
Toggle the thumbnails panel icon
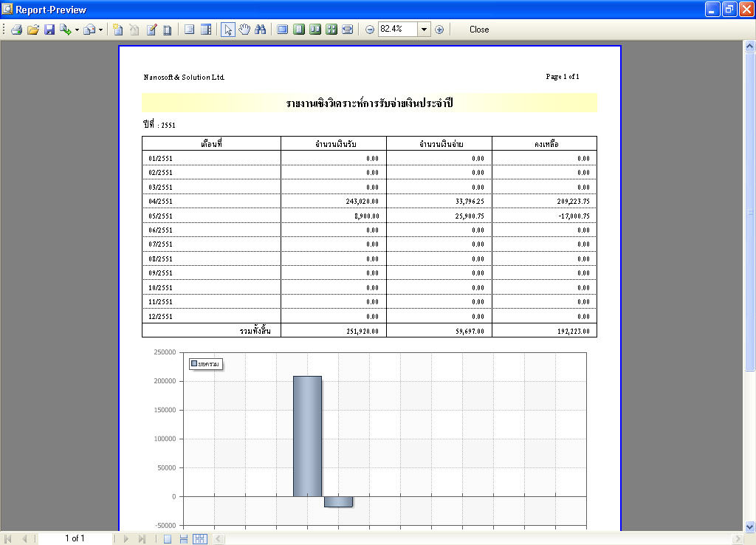tap(206, 30)
